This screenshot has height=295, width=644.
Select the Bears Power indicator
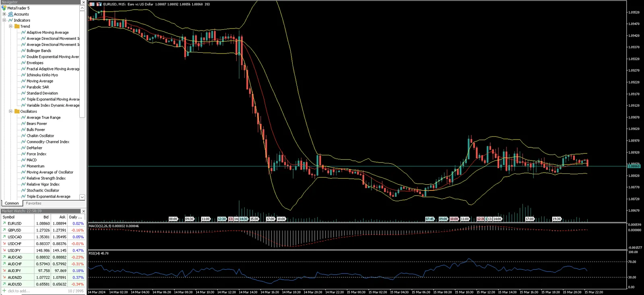(x=37, y=124)
